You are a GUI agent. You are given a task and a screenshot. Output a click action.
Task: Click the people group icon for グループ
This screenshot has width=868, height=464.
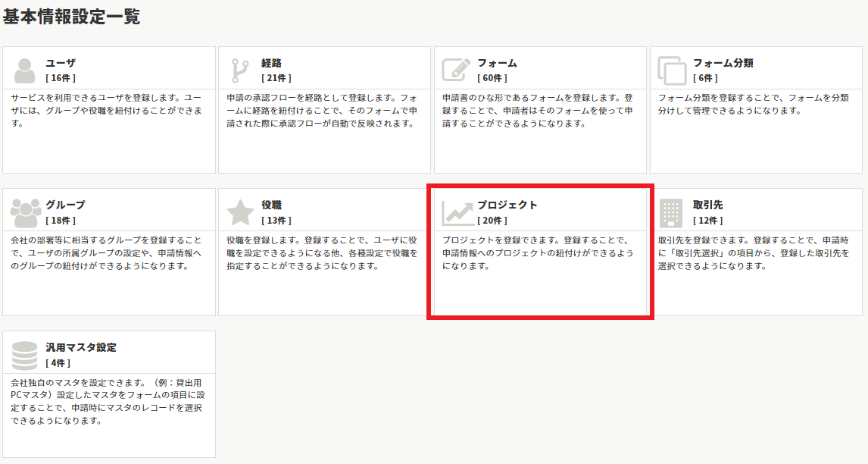[x=25, y=212]
